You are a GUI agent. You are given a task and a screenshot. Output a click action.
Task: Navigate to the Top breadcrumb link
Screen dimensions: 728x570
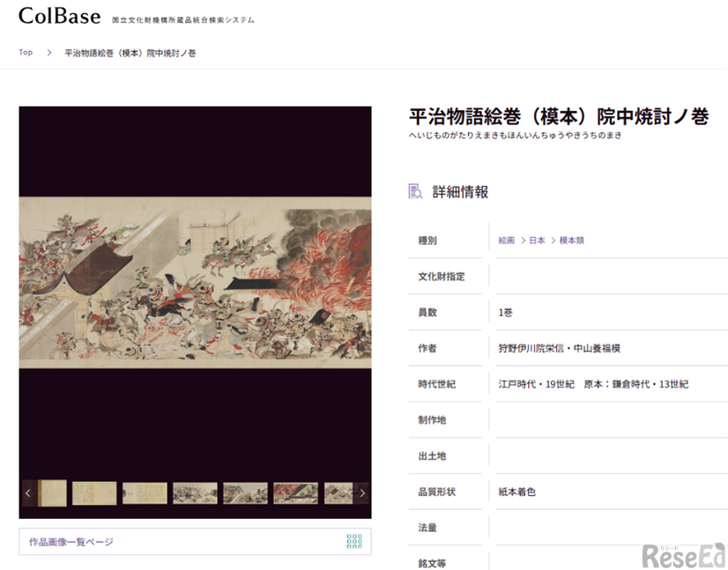tap(26, 52)
